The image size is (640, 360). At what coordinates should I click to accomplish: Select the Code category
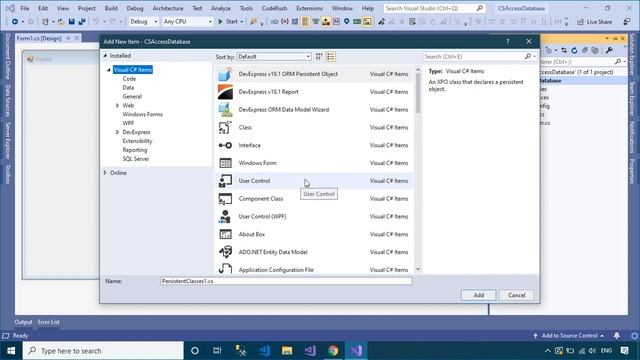pyautogui.click(x=129, y=78)
